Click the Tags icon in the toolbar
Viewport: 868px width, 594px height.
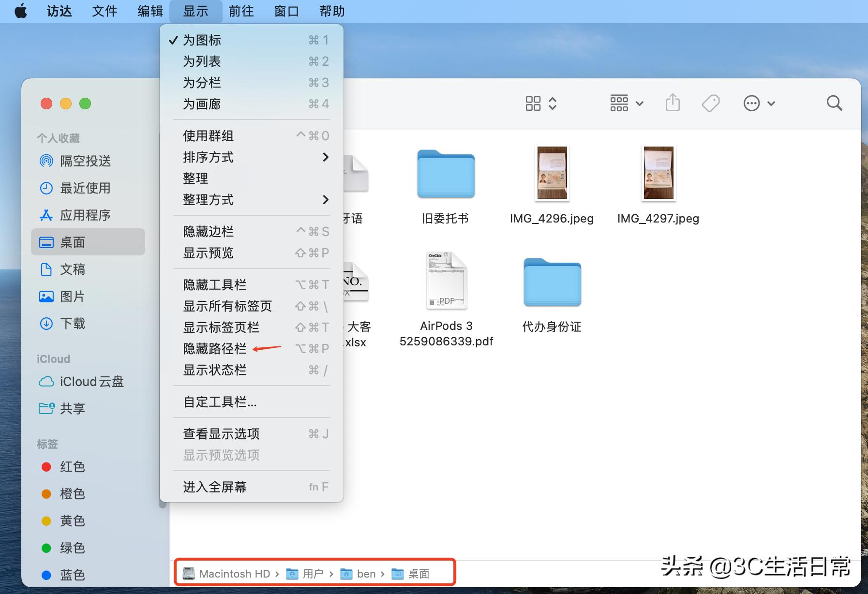710,103
